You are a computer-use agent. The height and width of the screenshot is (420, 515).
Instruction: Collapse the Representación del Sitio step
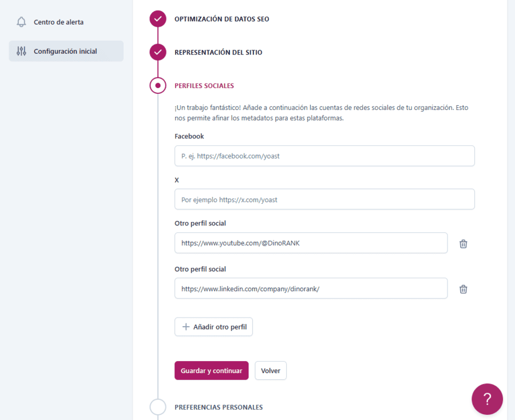point(218,51)
